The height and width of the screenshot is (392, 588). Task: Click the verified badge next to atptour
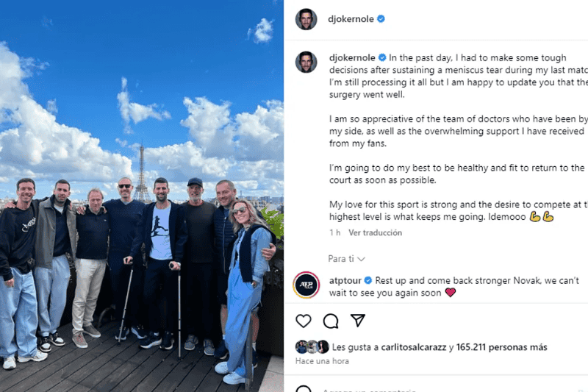(x=368, y=280)
